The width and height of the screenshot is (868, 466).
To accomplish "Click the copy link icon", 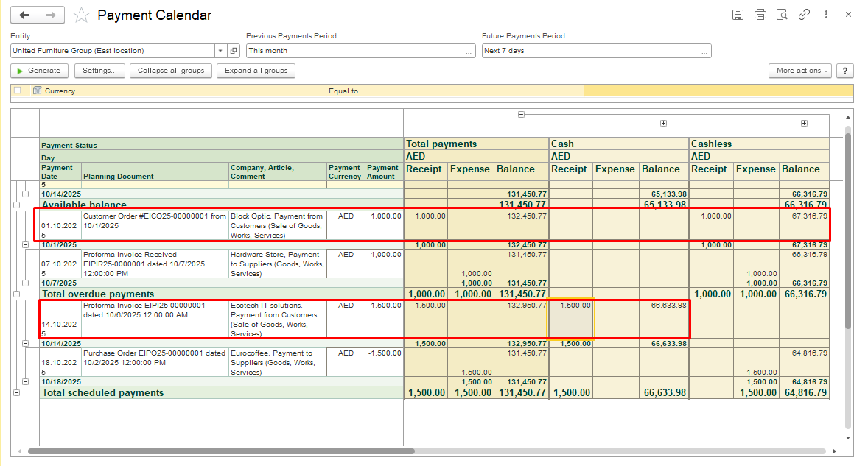I will pyautogui.click(x=804, y=15).
